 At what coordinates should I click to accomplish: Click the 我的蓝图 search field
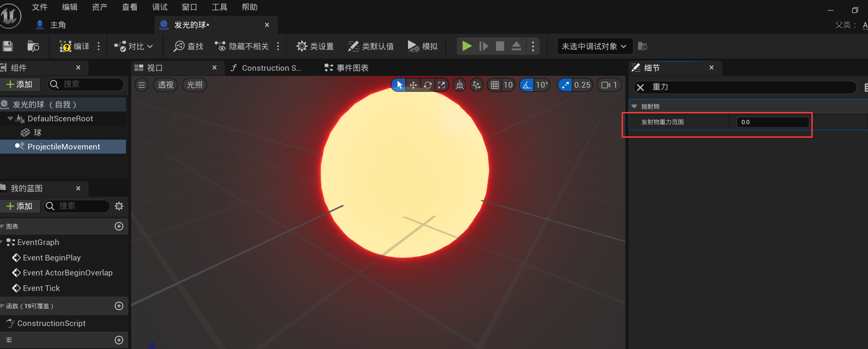pos(77,206)
